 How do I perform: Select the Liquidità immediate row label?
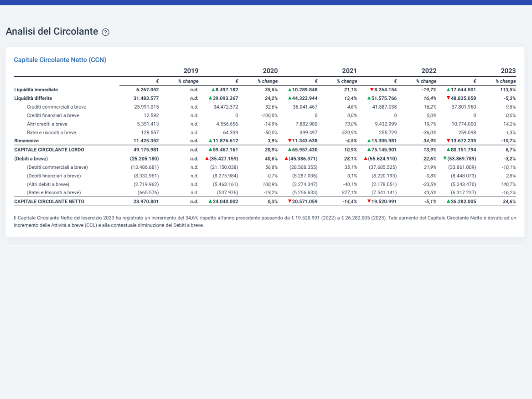tap(36, 90)
